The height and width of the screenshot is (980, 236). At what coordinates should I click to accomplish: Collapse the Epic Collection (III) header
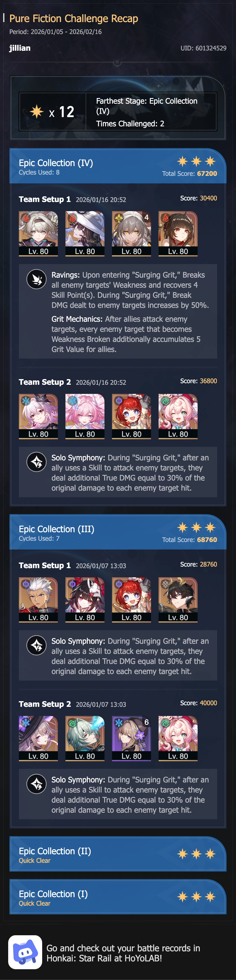tap(118, 532)
